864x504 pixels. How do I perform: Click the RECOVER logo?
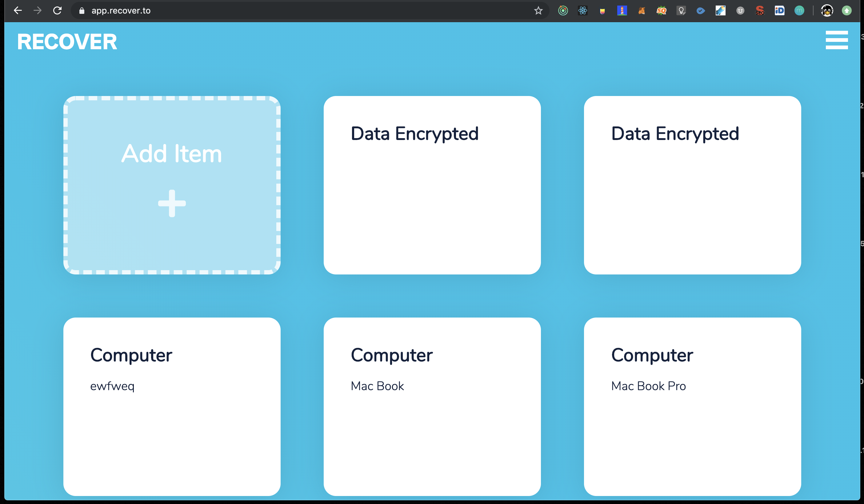coord(67,42)
